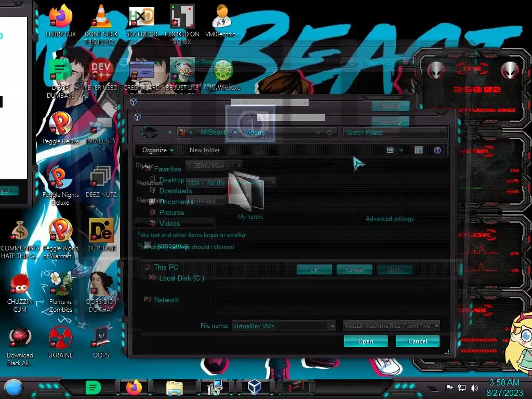Viewport: 532px width, 399px height.
Task: Click the Open button
Action: click(365, 341)
